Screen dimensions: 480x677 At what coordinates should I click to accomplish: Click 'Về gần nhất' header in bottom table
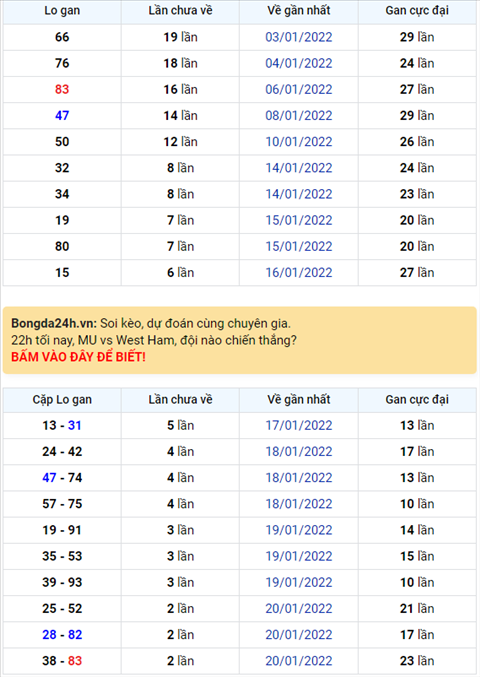[x=299, y=400]
